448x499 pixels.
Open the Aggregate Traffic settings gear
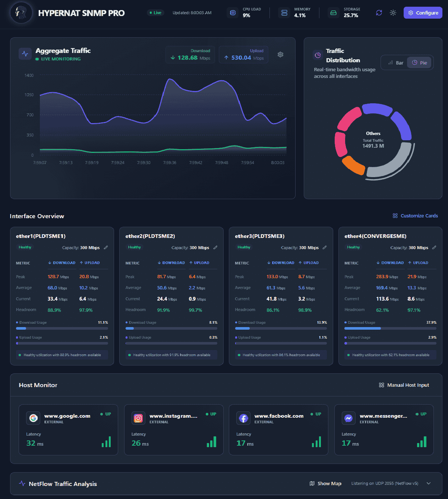(x=280, y=54)
